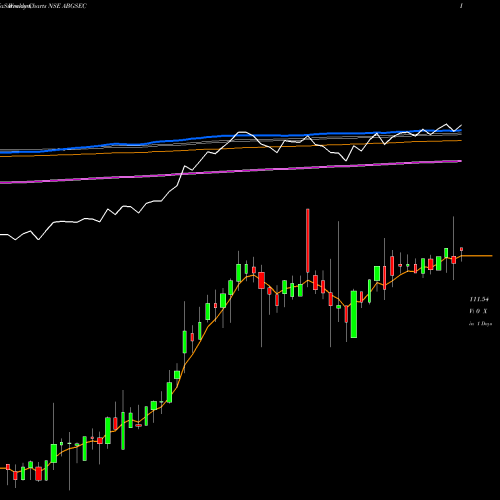The height and width of the screenshot is (500, 500).
Task: Click the 111.54 price label
Action: click(x=479, y=299)
